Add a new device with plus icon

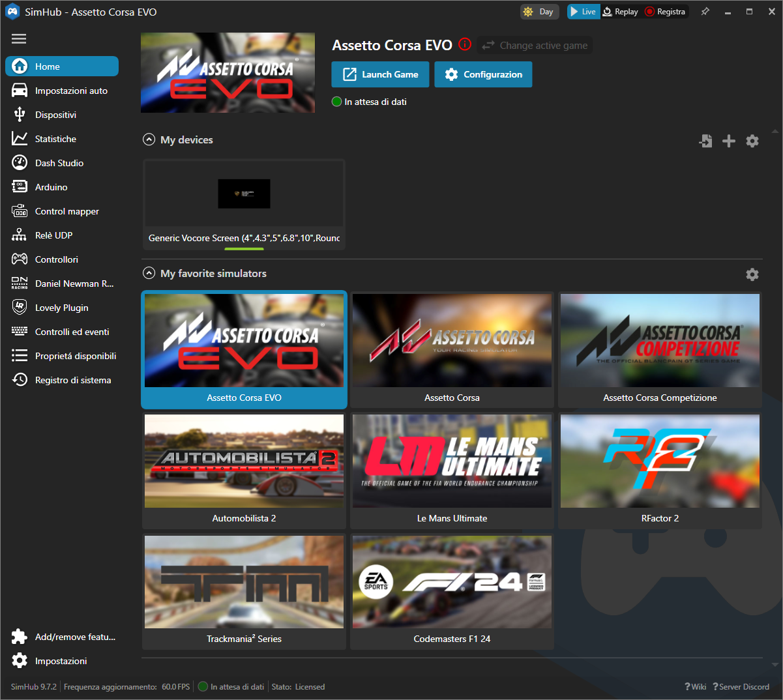click(729, 141)
